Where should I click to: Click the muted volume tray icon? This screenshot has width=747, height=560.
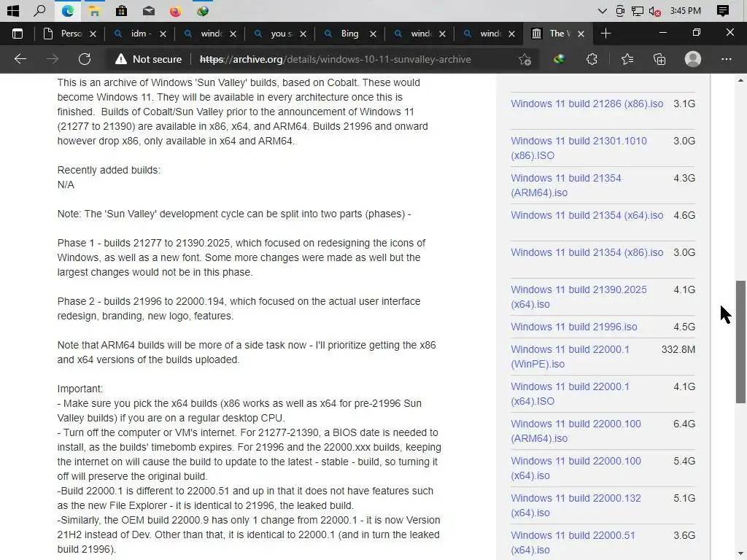654,10
